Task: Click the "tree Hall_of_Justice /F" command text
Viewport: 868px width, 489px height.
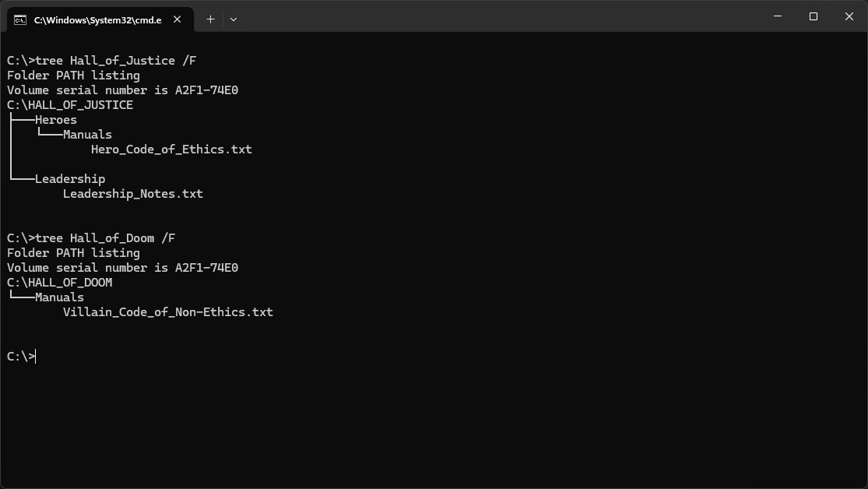Action: [115, 61]
